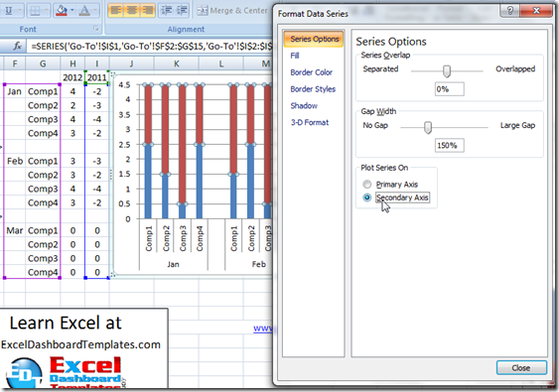This screenshot has width=559, height=392.
Task: Open the Border Color tab
Action: (311, 72)
